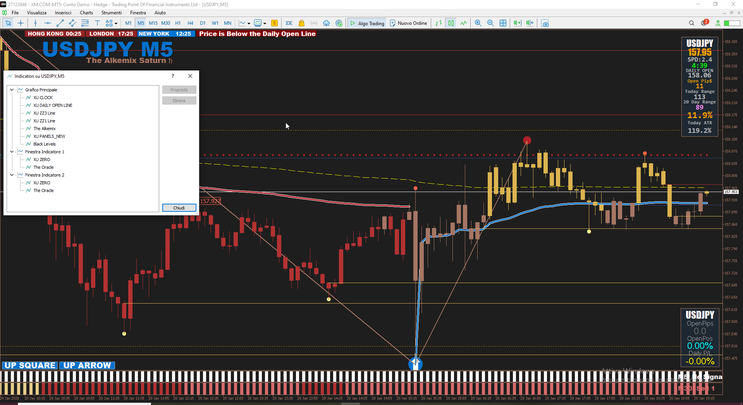Collapse the Grafico Principale tree node
This screenshot has width=743, height=405.
click(x=12, y=90)
